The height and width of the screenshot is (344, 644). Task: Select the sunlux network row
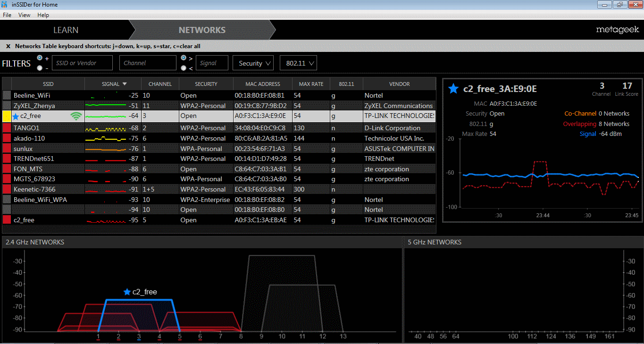219,149
